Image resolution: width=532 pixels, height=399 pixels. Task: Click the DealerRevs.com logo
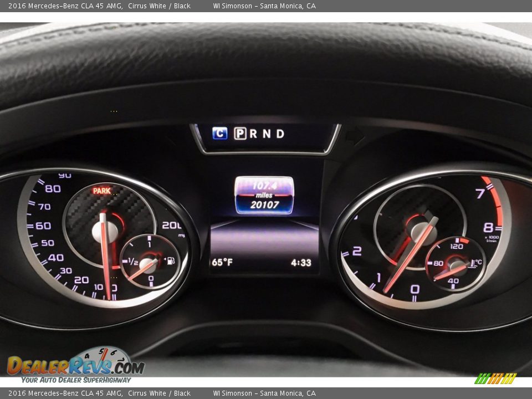tap(76, 365)
